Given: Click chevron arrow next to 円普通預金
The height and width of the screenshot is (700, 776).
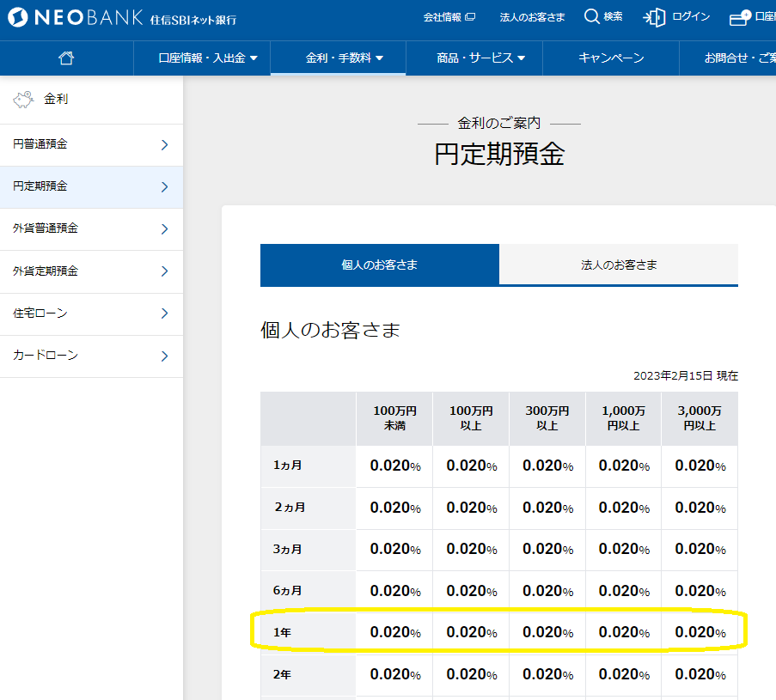Looking at the screenshot, I should (165, 145).
